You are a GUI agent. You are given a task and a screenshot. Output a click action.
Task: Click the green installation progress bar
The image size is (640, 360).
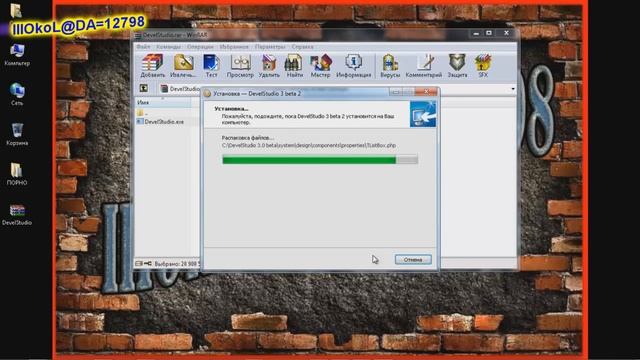click(x=320, y=160)
